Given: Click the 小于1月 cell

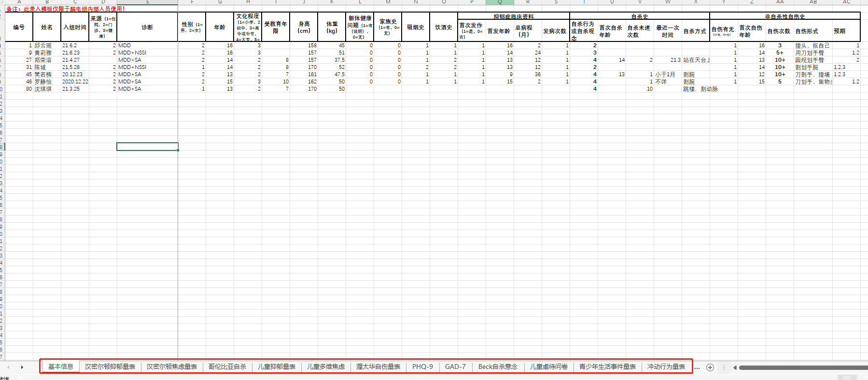Looking at the screenshot, I should (x=668, y=74).
